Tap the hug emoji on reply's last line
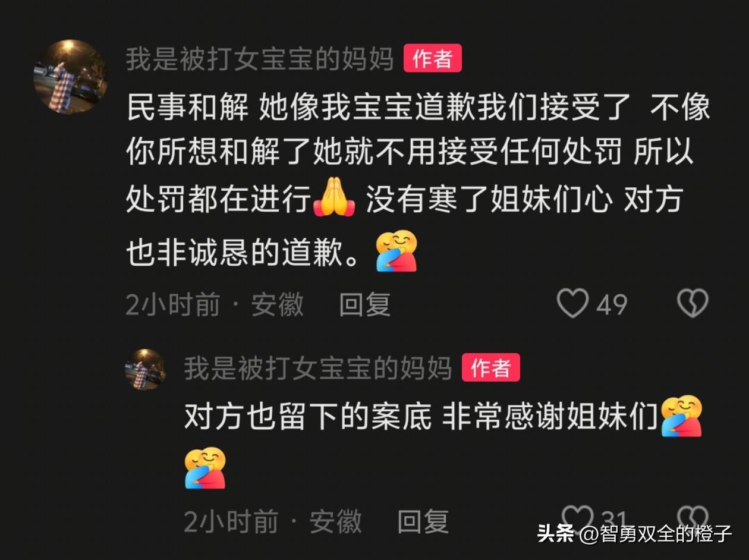 205,468
